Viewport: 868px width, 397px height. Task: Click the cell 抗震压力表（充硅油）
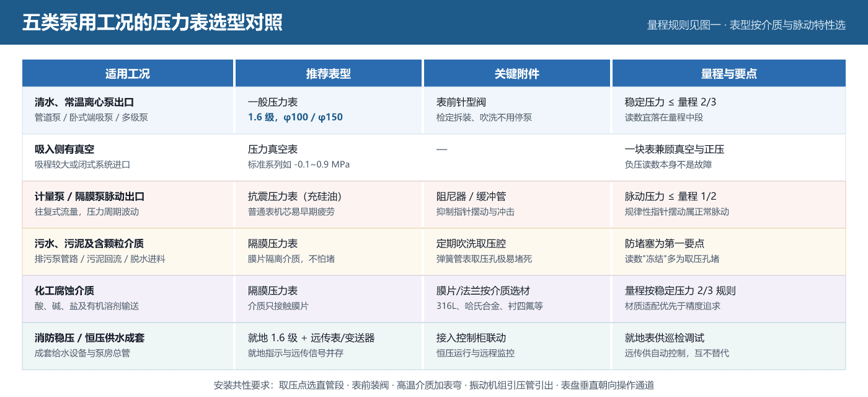point(295,197)
